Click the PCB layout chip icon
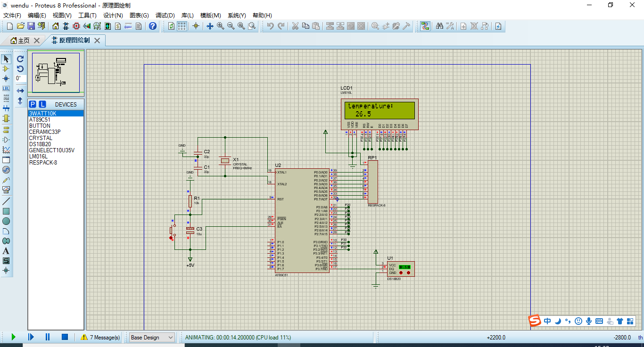The image size is (644, 347). coord(76,26)
